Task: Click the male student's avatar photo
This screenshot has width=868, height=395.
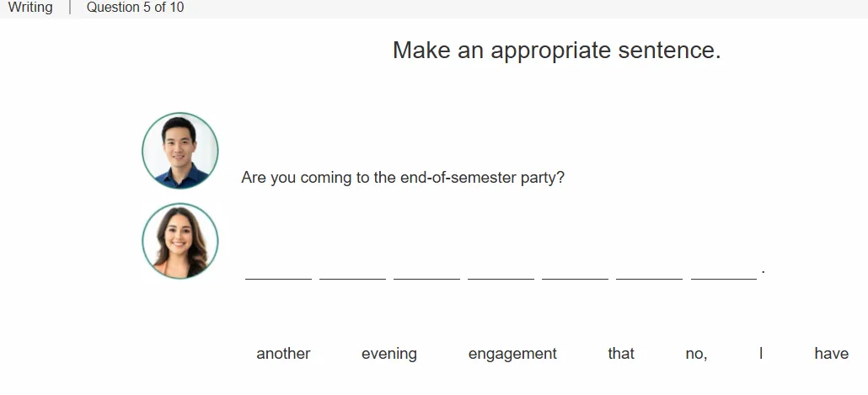Action: [179, 151]
